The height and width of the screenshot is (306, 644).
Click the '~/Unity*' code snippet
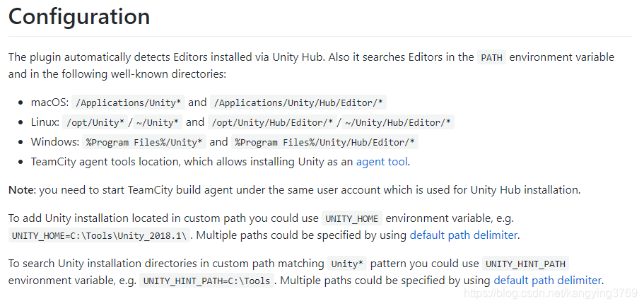[158, 122]
